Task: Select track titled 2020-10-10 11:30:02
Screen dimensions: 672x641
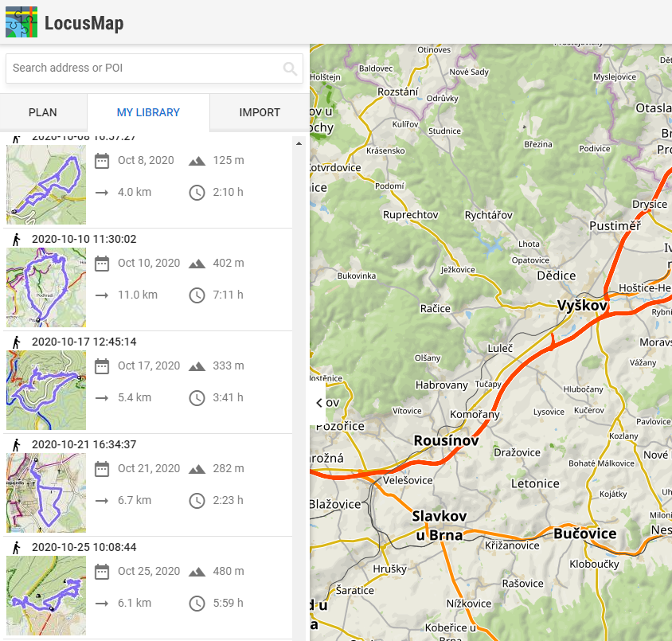Action: coord(84,239)
